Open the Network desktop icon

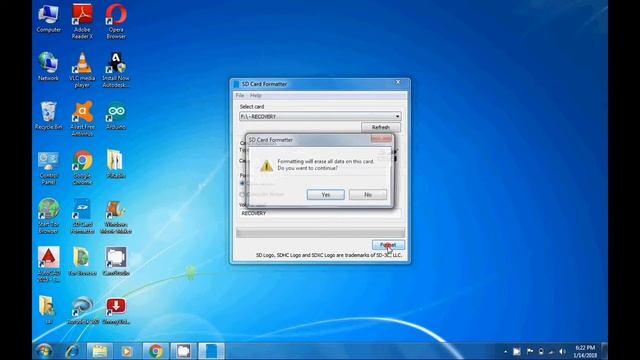48,67
